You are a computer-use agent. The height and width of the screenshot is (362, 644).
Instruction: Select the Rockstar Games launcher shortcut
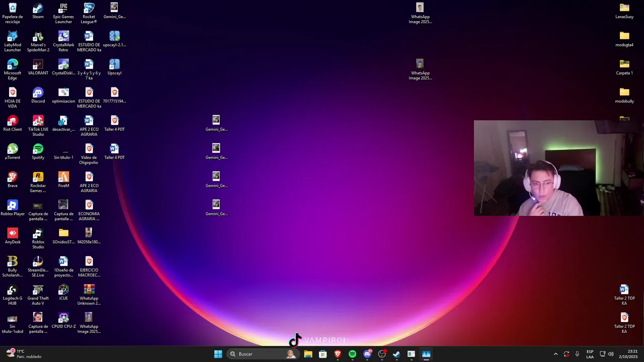(38, 183)
